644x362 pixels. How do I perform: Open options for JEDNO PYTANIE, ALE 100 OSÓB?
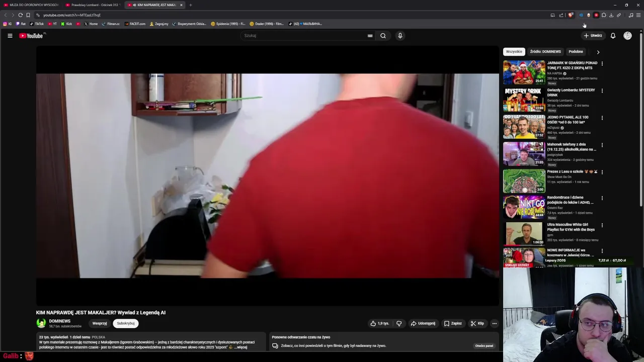(x=602, y=118)
